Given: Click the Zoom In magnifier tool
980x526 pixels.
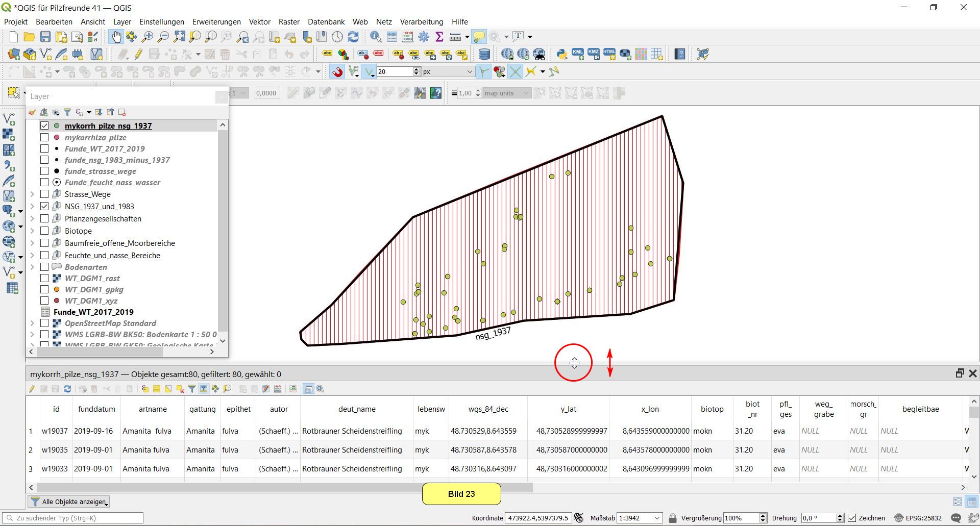Looking at the screenshot, I should click(x=148, y=37).
